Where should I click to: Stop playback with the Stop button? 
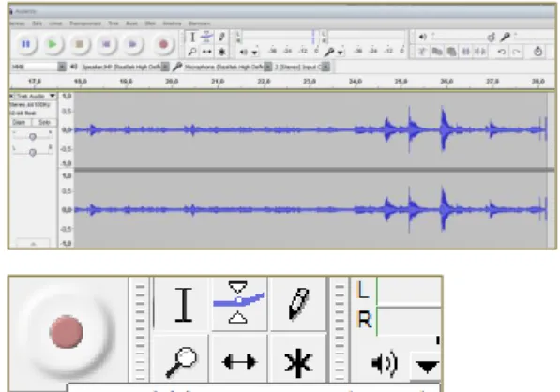(80, 44)
